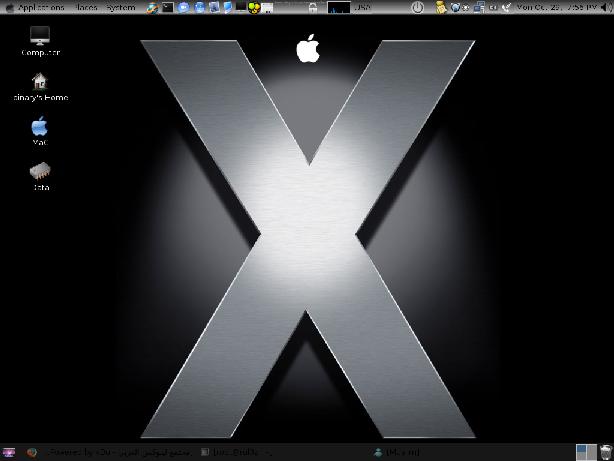Open the blue document launcher icon
The height and width of the screenshot is (461, 614).
pos(228,7)
